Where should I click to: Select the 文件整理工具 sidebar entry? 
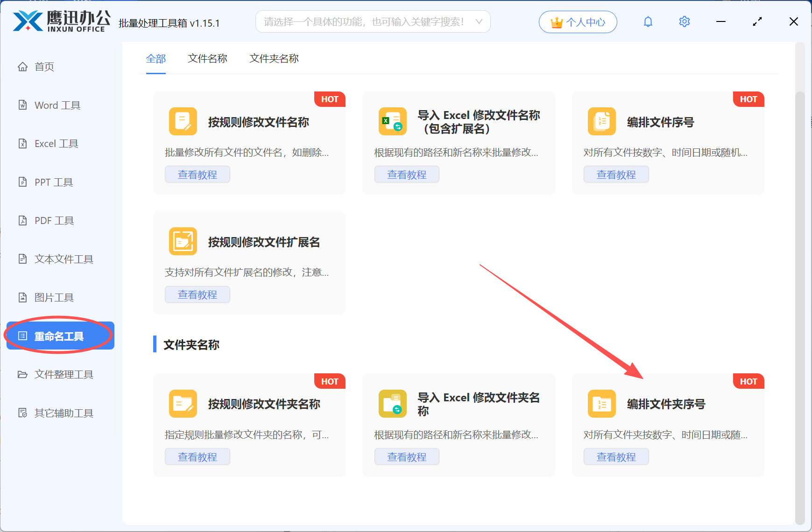coord(63,374)
